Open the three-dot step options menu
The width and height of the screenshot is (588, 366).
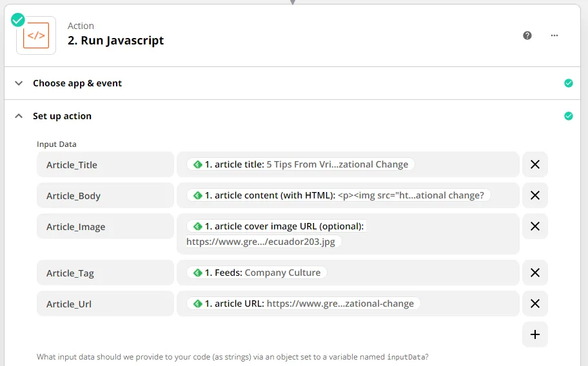[554, 35]
